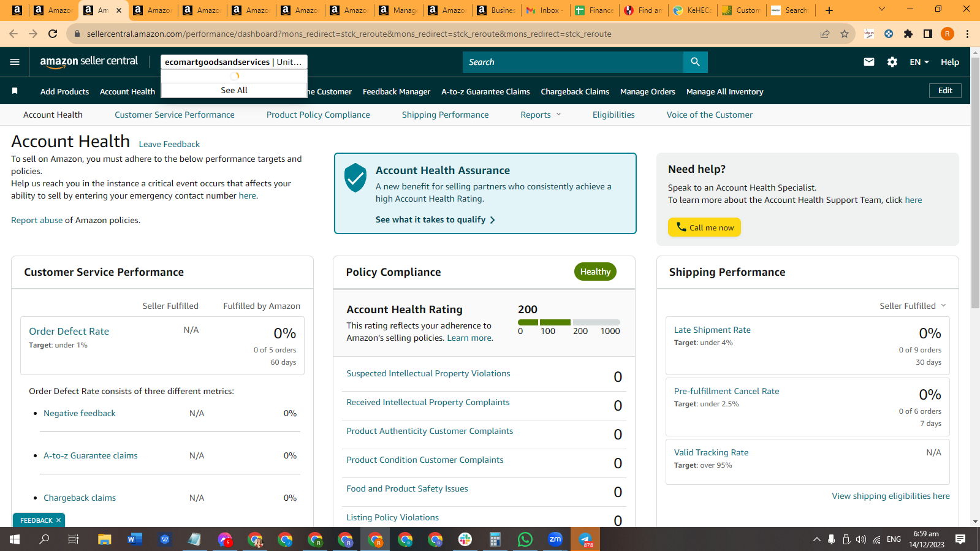Open the Calculator from the taskbar
This screenshot has height=551, width=980.
[495, 539]
